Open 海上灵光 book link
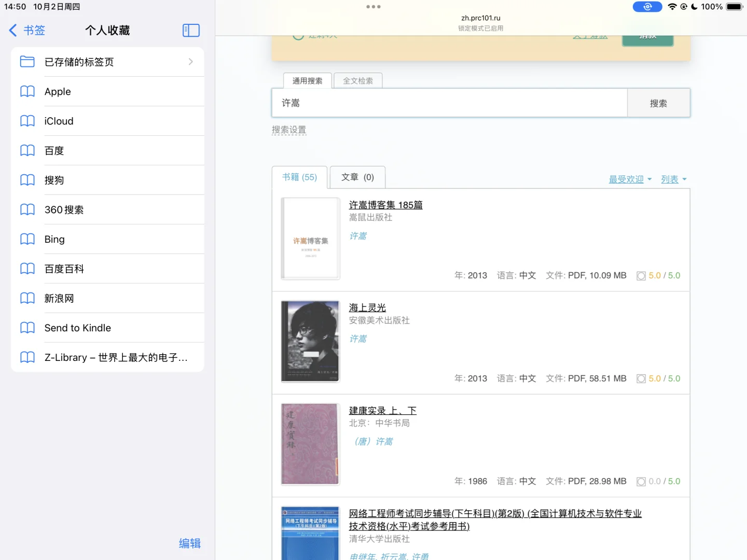Image resolution: width=747 pixels, height=560 pixels. pos(367,308)
